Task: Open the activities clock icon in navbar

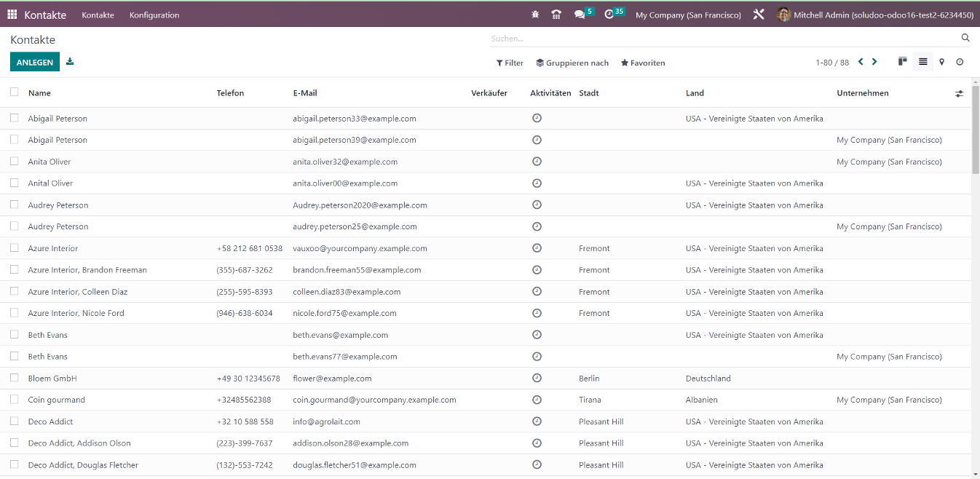Action: 609,15
